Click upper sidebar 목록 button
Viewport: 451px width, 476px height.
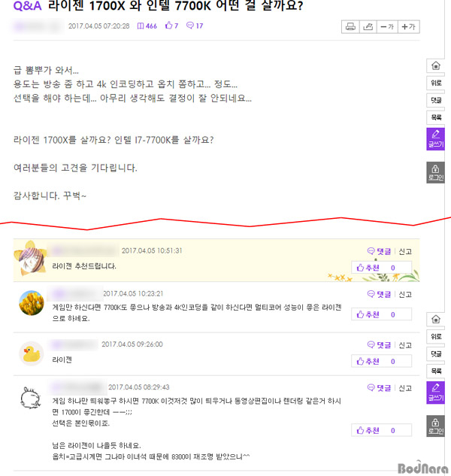point(436,117)
